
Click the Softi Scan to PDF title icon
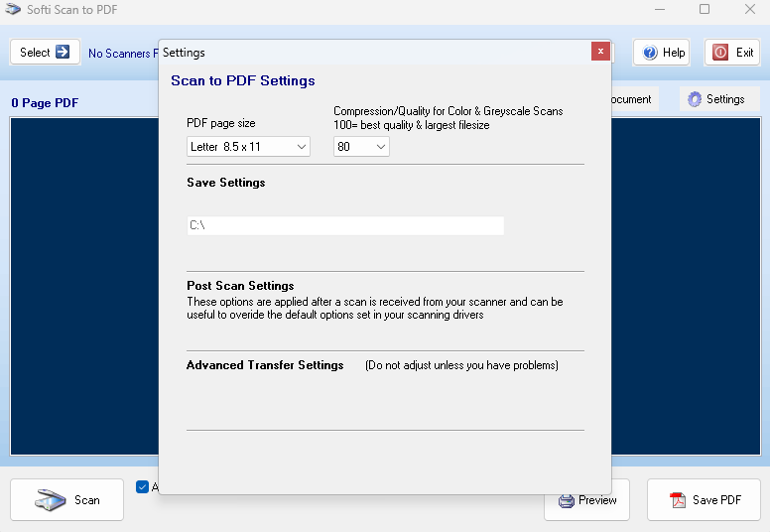coord(13,9)
